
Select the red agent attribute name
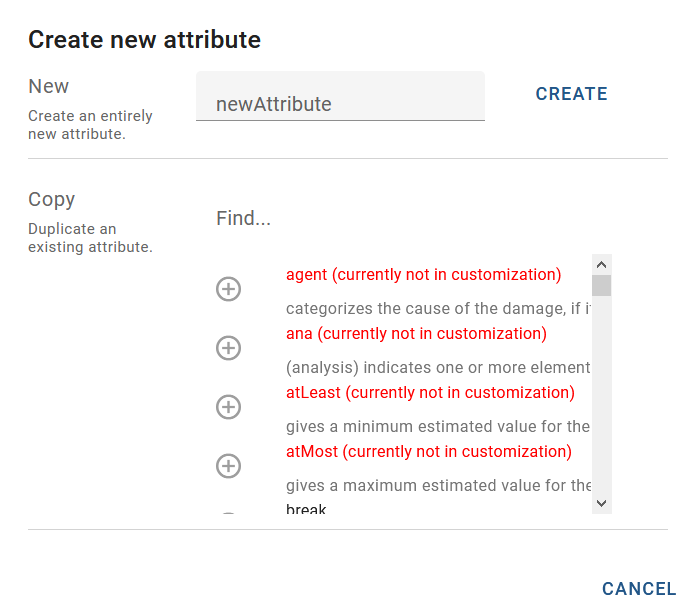coord(423,274)
